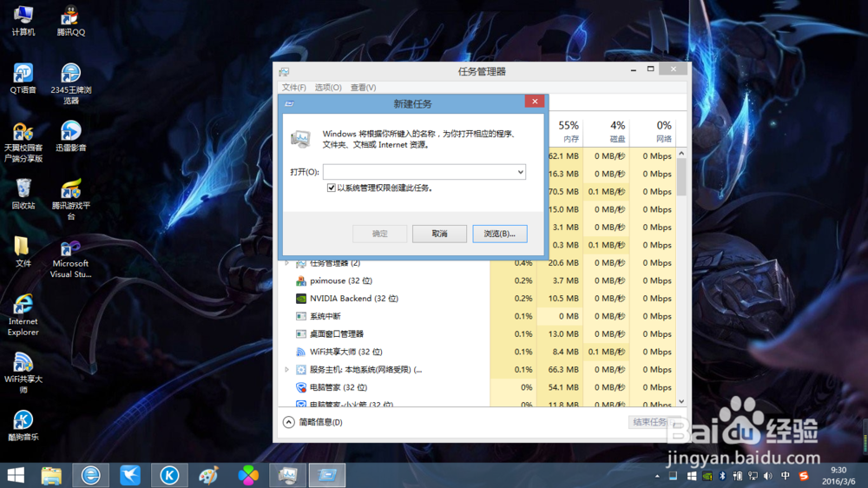
Task: Select the QT语音 desktop shortcut
Action: click(x=23, y=78)
